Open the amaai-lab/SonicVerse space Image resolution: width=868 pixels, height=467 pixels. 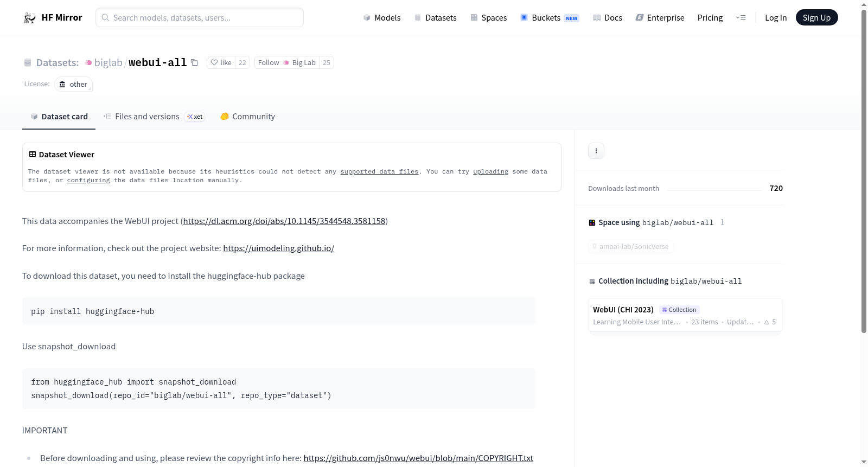click(x=631, y=247)
